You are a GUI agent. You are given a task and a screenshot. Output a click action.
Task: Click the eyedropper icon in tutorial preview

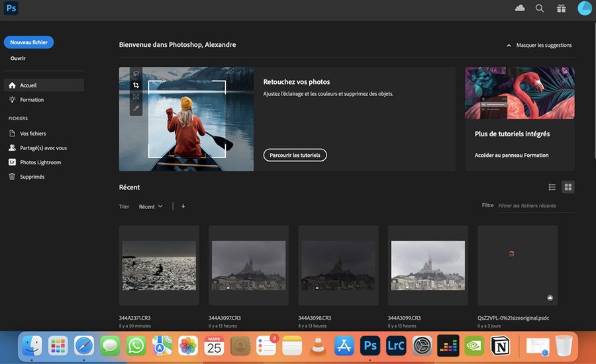click(x=136, y=108)
